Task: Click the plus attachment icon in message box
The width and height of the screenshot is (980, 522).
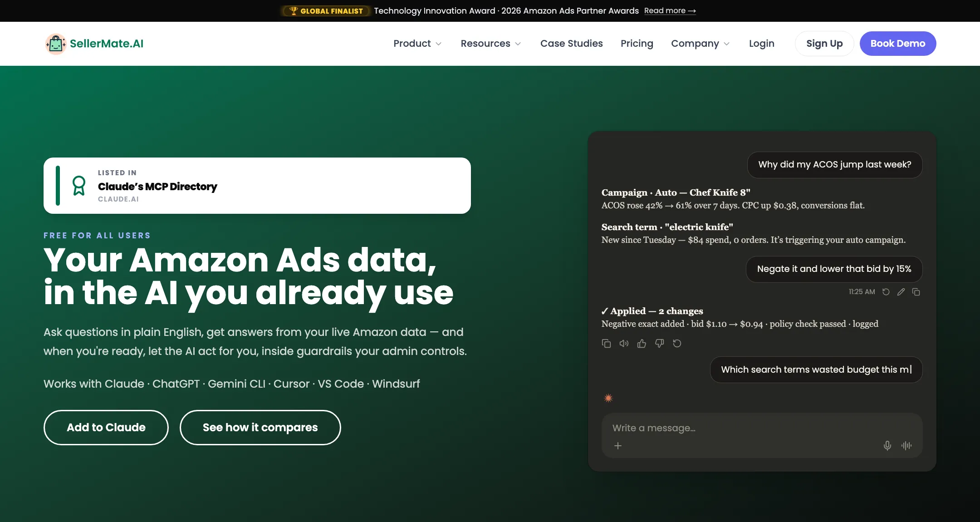Action: pyautogui.click(x=618, y=446)
